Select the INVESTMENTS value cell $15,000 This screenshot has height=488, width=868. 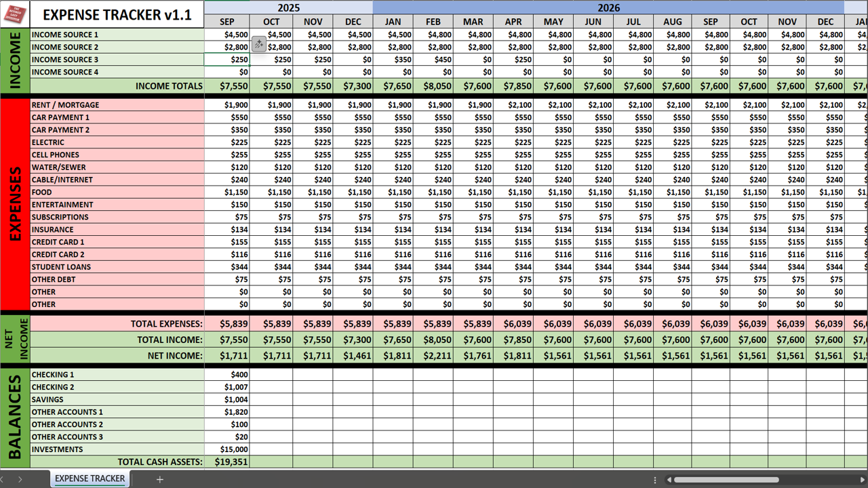227,449
